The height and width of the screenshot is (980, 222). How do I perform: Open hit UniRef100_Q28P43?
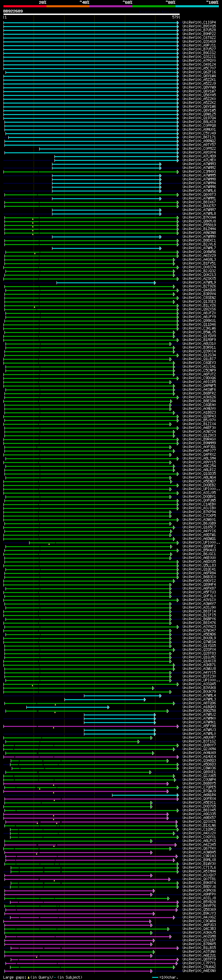coord(199,416)
